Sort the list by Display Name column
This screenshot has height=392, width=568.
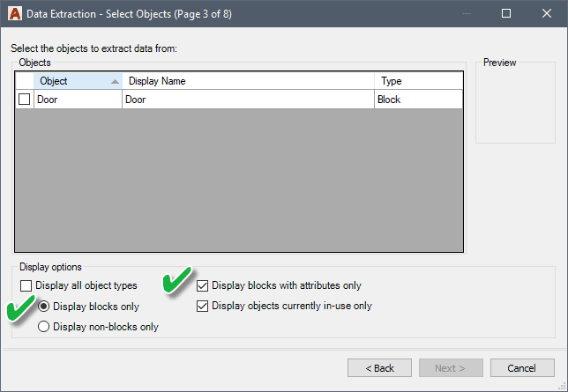pyautogui.click(x=247, y=81)
